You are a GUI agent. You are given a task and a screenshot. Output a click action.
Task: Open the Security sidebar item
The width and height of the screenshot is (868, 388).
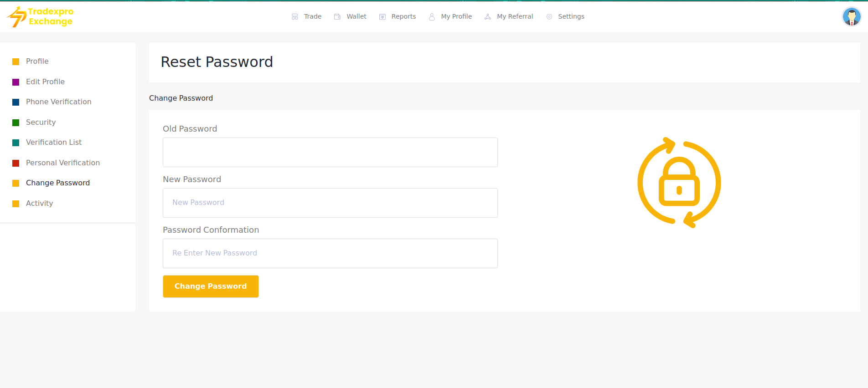click(x=41, y=122)
